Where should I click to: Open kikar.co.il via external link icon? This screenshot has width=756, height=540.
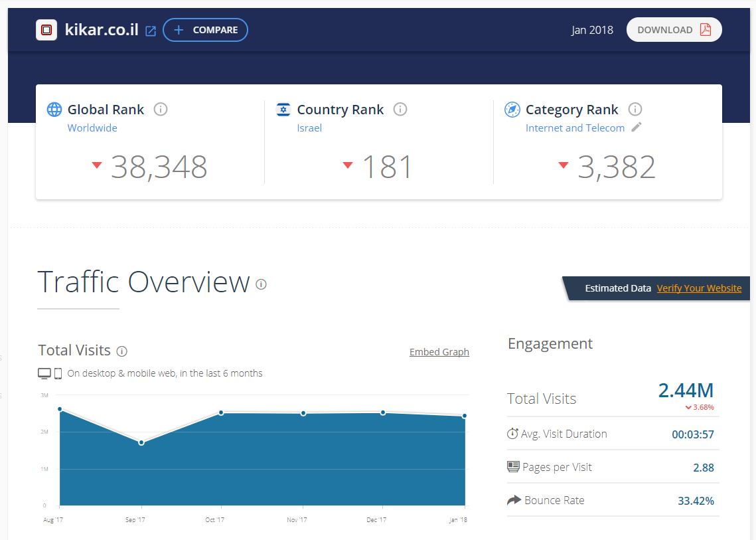click(151, 31)
